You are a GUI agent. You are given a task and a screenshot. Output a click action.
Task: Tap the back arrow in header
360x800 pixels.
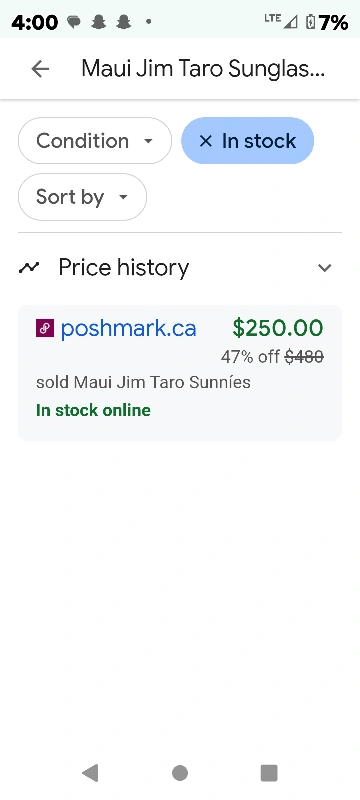(x=40, y=68)
